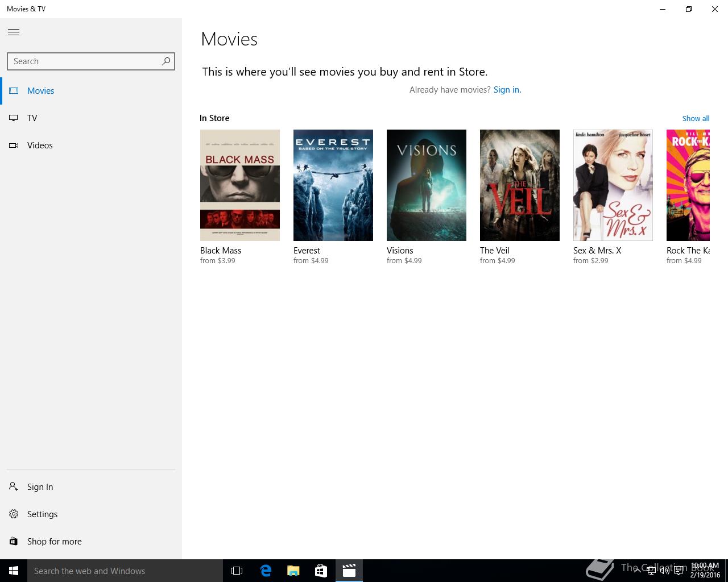Open Settings from the sidebar
This screenshot has width=728, height=582.
[x=91, y=514]
